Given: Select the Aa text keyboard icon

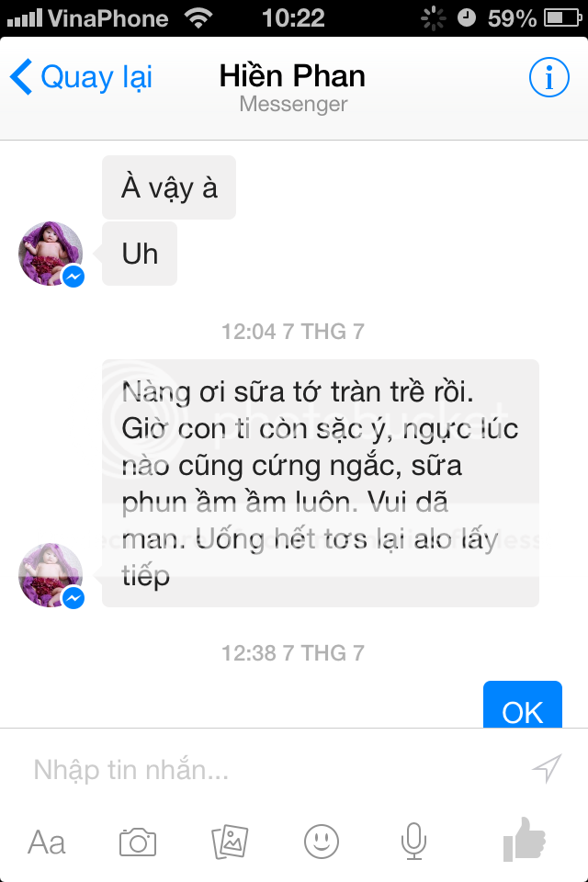Looking at the screenshot, I should pos(47,842).
